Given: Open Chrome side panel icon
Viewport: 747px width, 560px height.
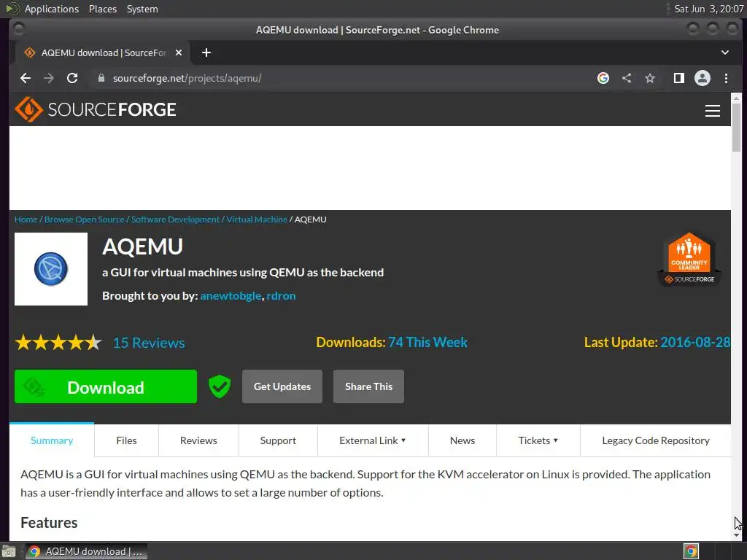Looking at the screenshot, I should (x=679, y=78).
